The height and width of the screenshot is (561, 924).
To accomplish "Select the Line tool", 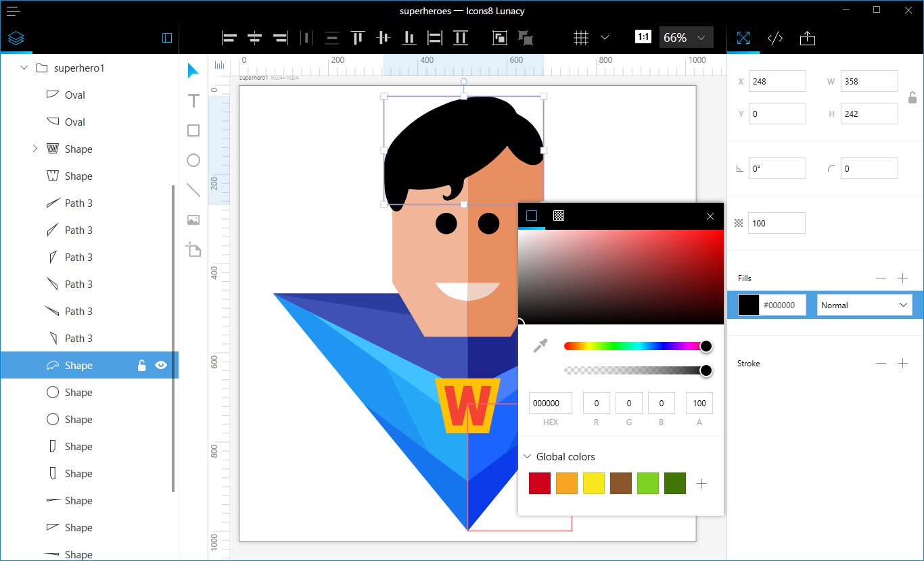I will tap(193, 190).
